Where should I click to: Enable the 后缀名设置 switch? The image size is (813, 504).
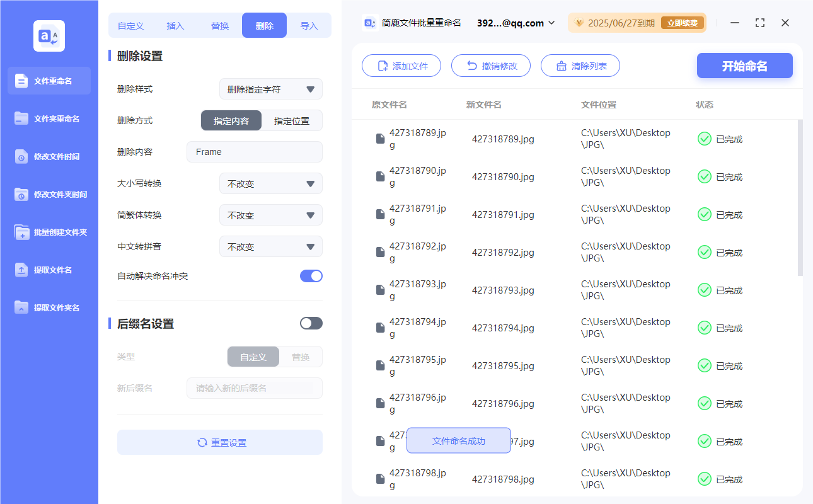(311, 323)
